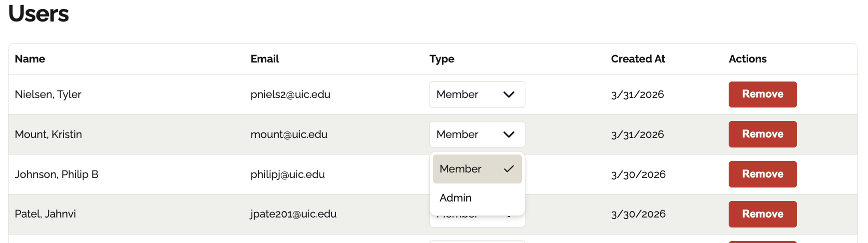Viewport: 868px width, 243px height.
Task: Click created date for Mount, Kristin
Action: point(638,134)
